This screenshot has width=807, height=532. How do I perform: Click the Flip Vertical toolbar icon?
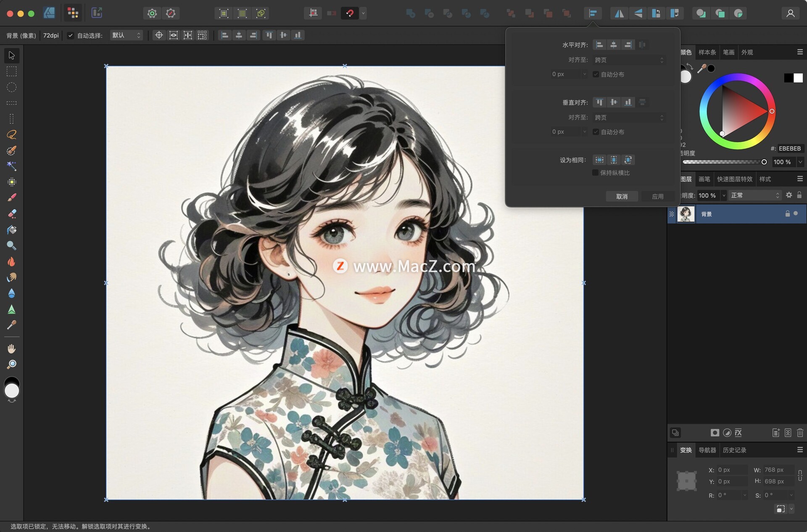click(638, 13)
